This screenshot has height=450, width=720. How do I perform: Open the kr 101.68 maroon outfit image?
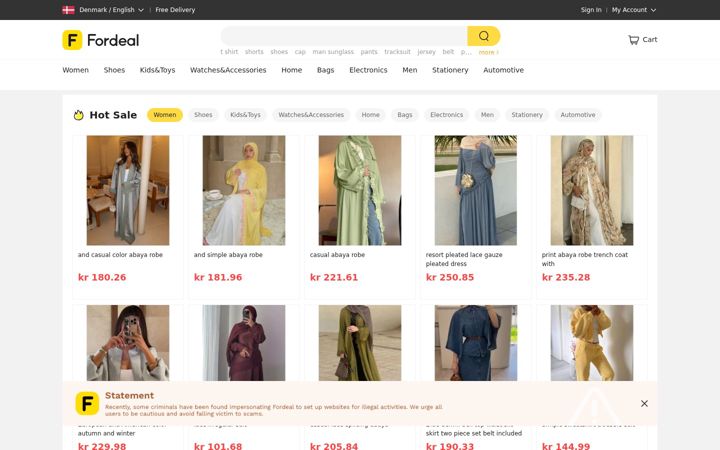[244, 343]
